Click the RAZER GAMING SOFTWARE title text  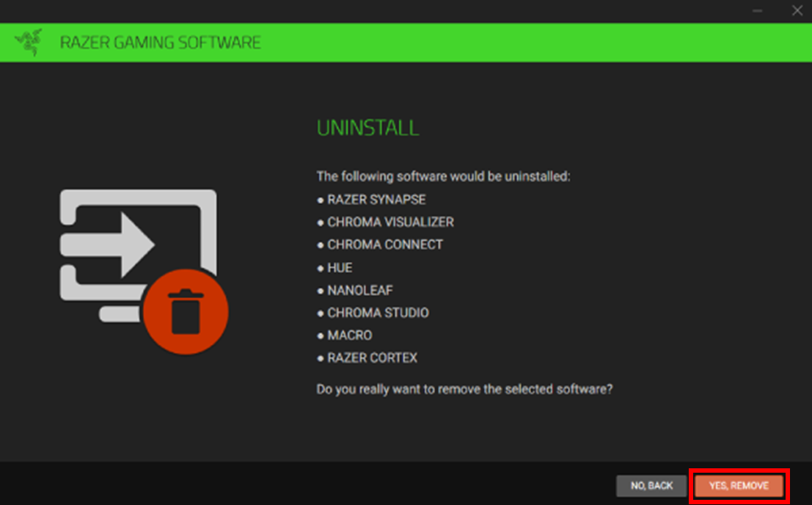160,43
